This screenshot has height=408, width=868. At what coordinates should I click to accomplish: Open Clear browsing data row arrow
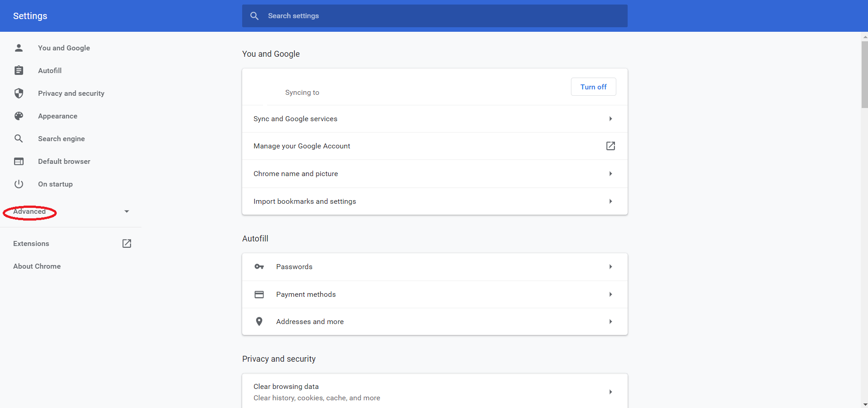point(610,392)
